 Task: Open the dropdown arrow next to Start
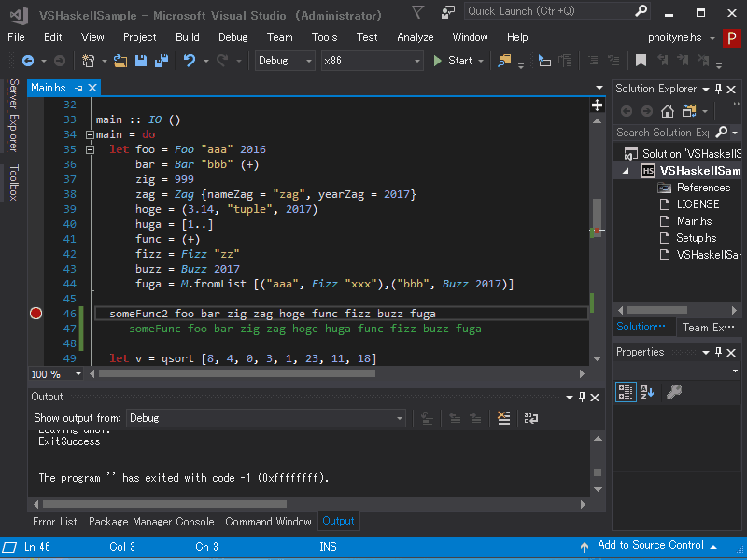point(481,61)
